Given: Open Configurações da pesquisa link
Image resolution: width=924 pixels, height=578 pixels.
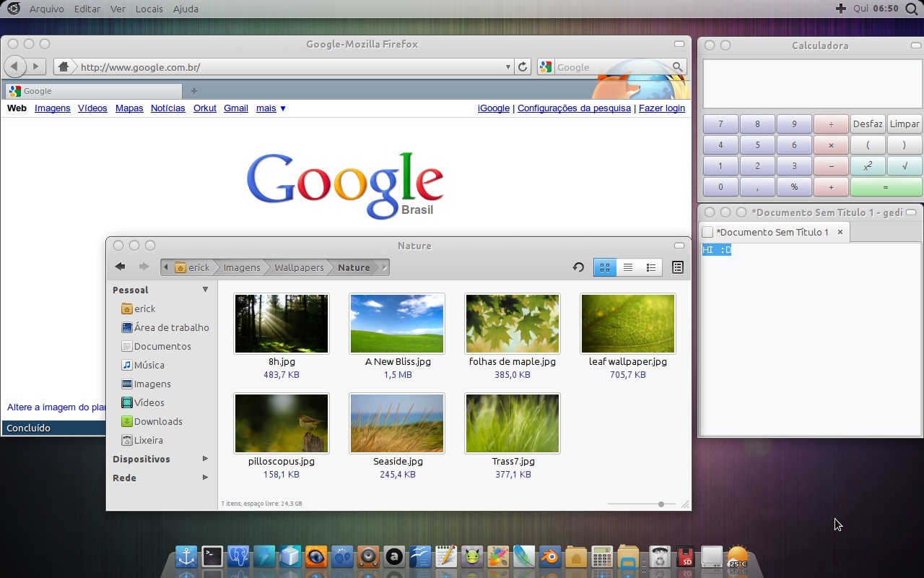Looking at the screenshot, I should click(x=575, y=108).
